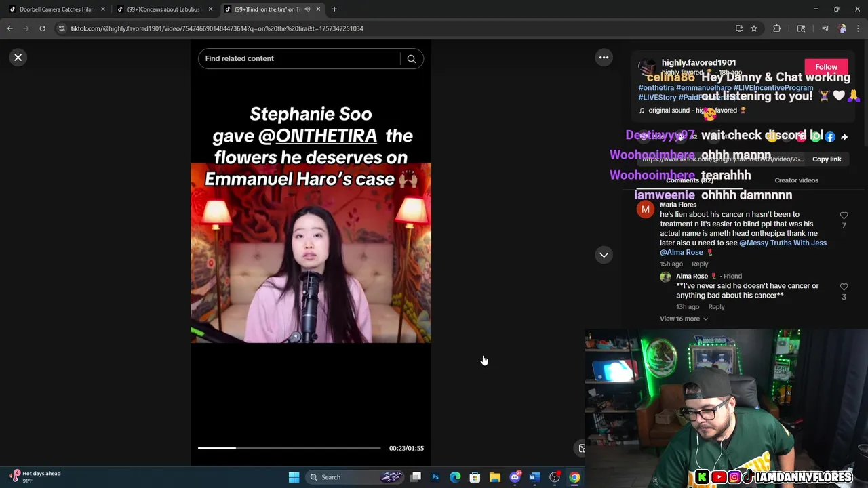Click the Windows taskbar Search box
This screenshot has height=488, width=868.
point(356,477)
